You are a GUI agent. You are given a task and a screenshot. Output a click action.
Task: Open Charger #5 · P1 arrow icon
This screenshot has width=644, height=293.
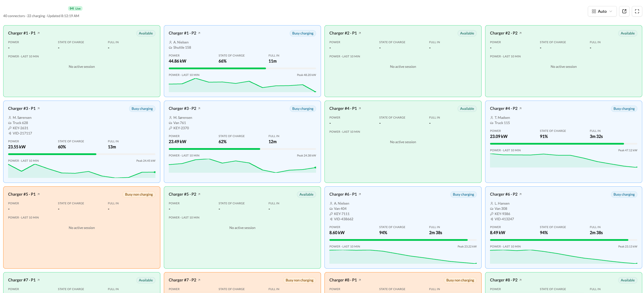[38, 194]
